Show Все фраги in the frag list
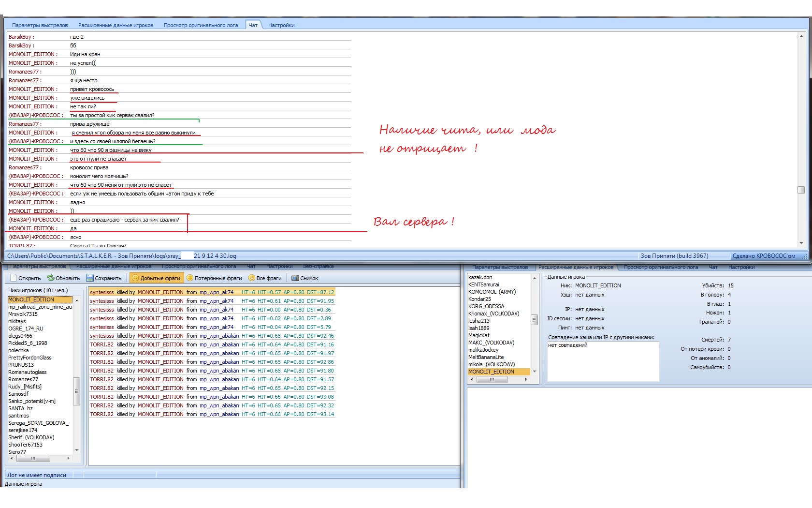This screenshot has height=508, width=812. [x=265, y=278]
